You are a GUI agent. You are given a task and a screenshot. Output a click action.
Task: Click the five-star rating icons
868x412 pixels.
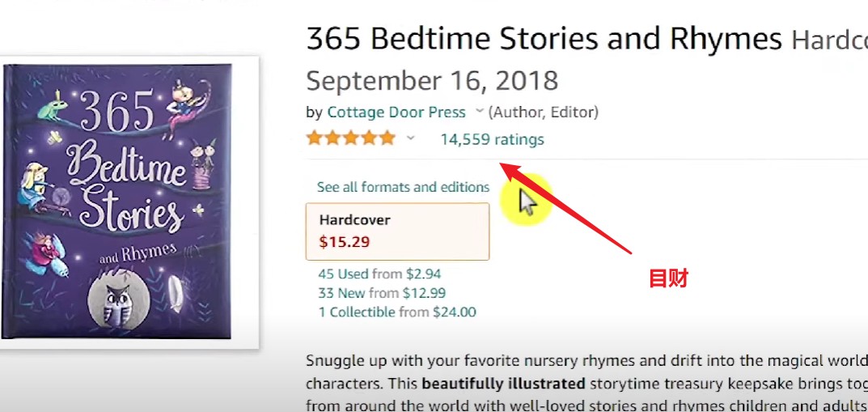[351, 138]
